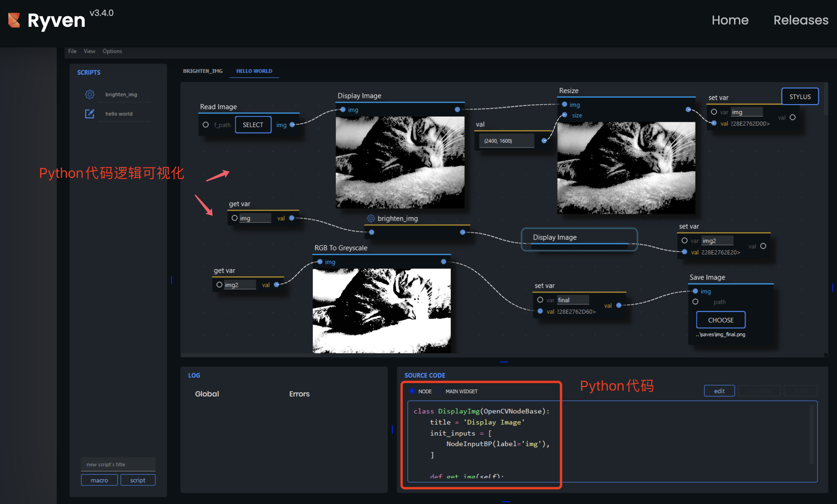Viewport: 837px width, 504px height.
Task: Click gear icon on brighten_img node
Action: pos(371,218)
